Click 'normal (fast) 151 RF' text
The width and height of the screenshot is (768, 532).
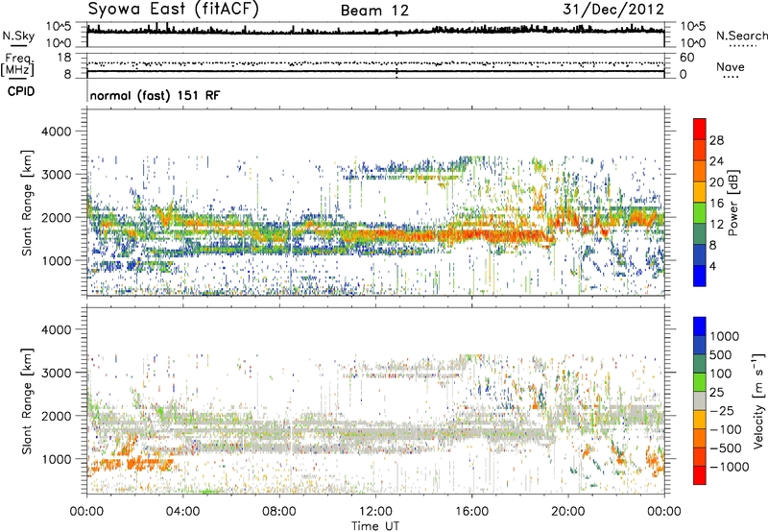(x=155, y=95)
